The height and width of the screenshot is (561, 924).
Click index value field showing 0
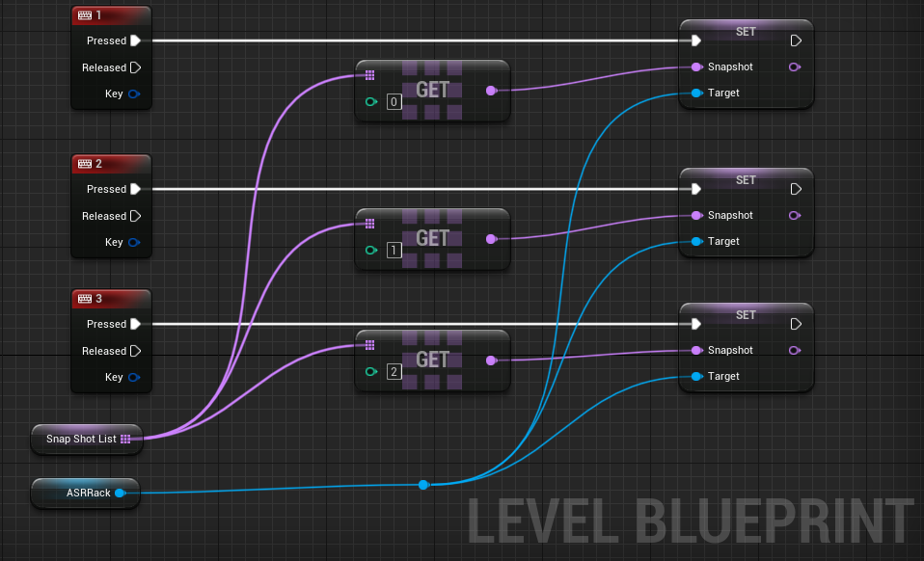[x=394, y=102]
